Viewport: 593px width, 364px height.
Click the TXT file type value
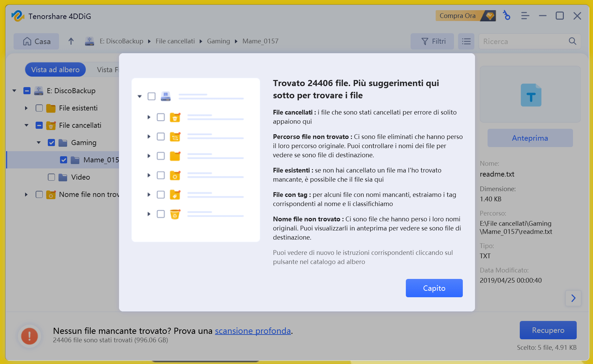click(x=485, y=256)
